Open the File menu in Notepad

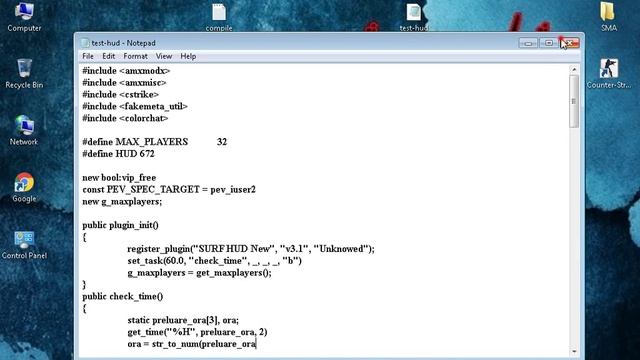(88, 56)
